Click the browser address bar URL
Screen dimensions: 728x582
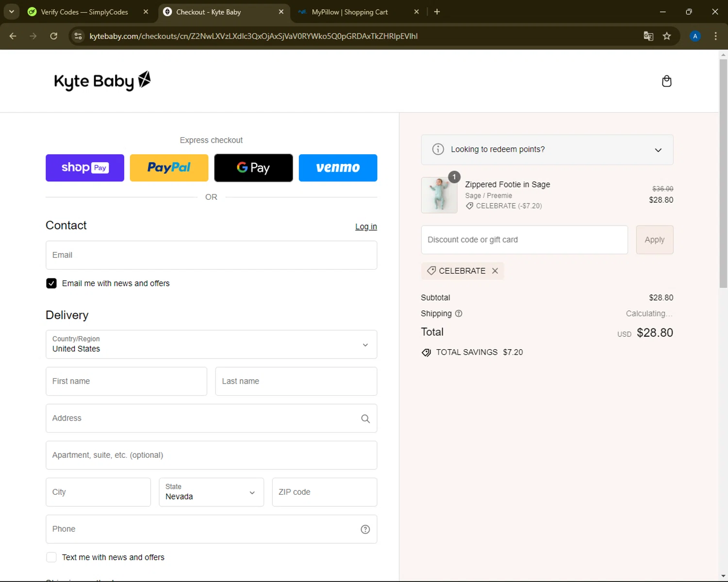coord(253,36)
